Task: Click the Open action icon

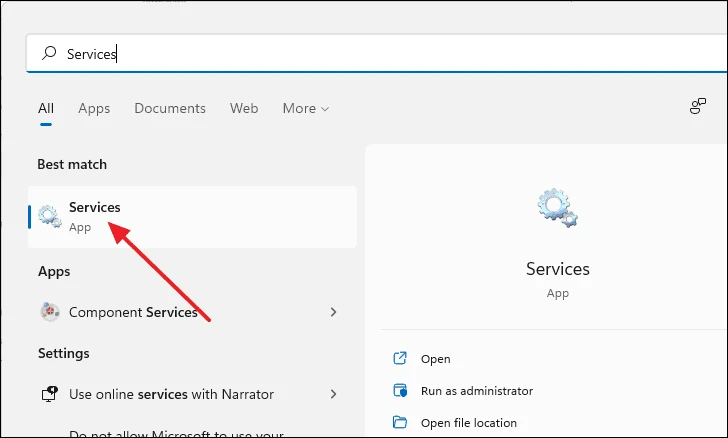Action: click(x=400, y=358)
